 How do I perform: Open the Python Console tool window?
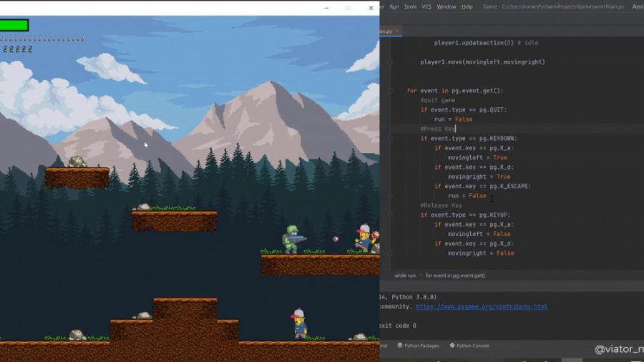[469, 346]
